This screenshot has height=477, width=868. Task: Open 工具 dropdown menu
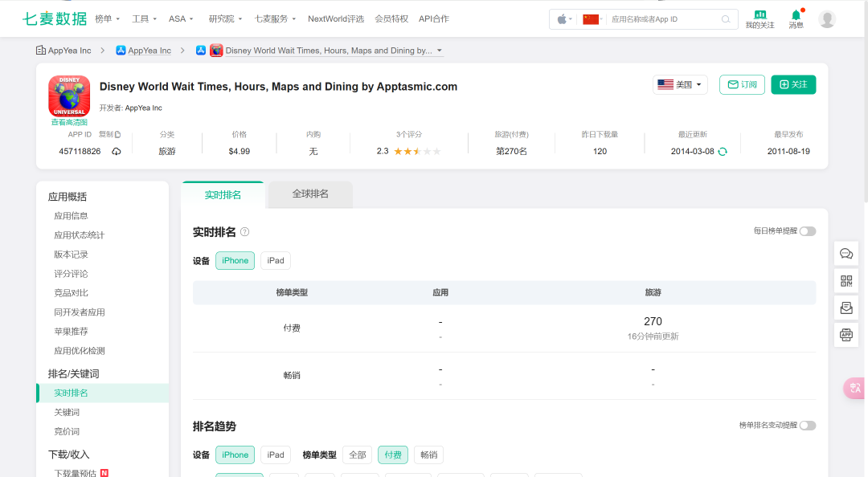(x=144, y=18)
